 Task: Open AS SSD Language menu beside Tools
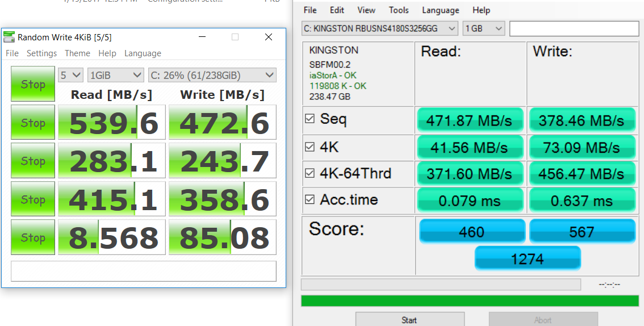440,10
